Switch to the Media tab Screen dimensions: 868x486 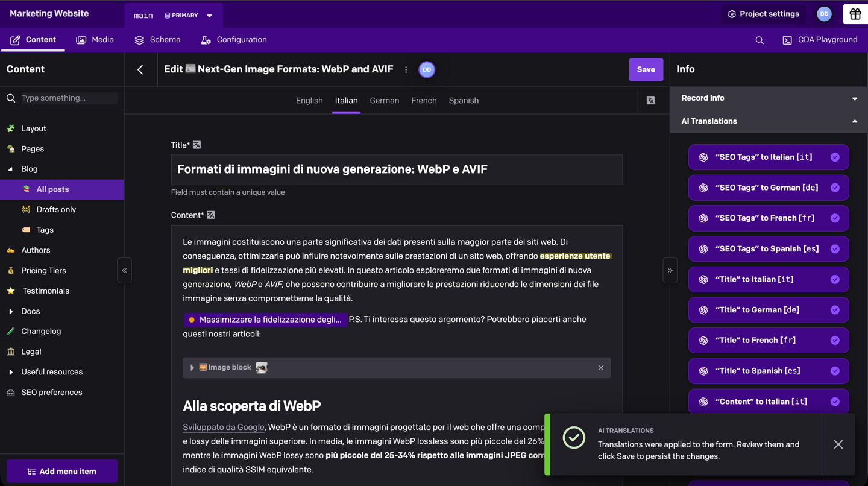click(x=95, y=40)
